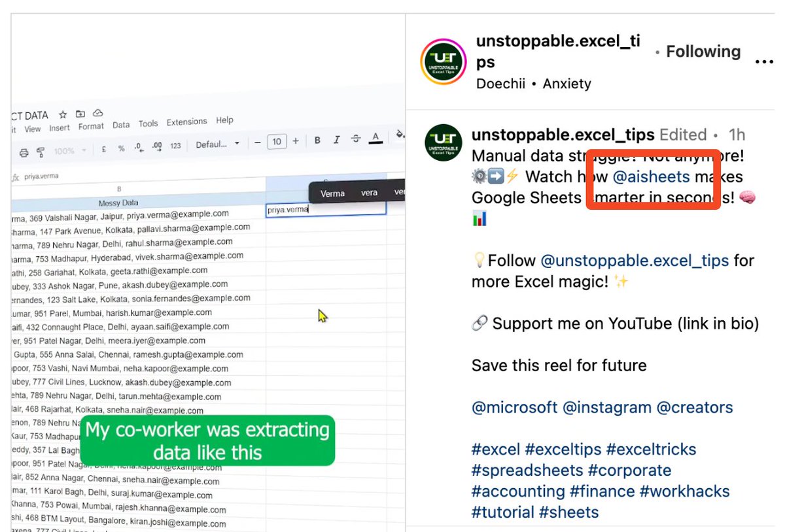The width and height of the screenshot is (785, 532).
Task: Click the caption author avatar
Action: tap(444, 143)
